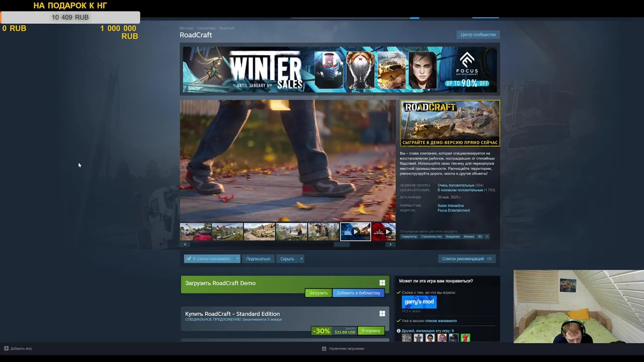Click Добавить игру at bottom left
The width and height of the screenshot is (644, 362).
(x=21, y=348)
